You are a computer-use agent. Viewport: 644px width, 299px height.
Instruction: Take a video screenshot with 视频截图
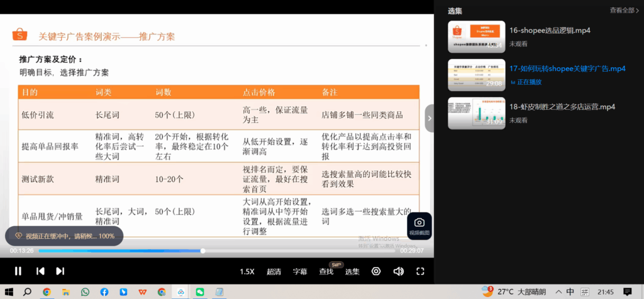click(x=419, y=226)
